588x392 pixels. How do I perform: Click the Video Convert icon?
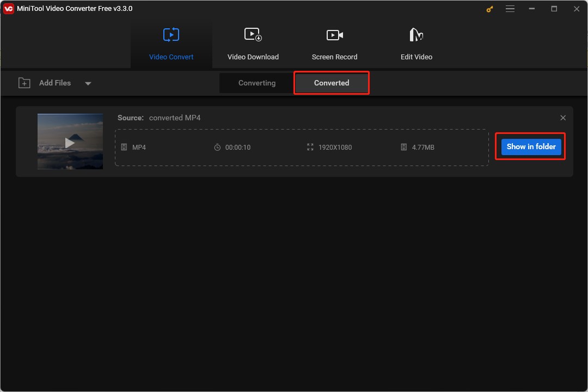pos(171,34)
